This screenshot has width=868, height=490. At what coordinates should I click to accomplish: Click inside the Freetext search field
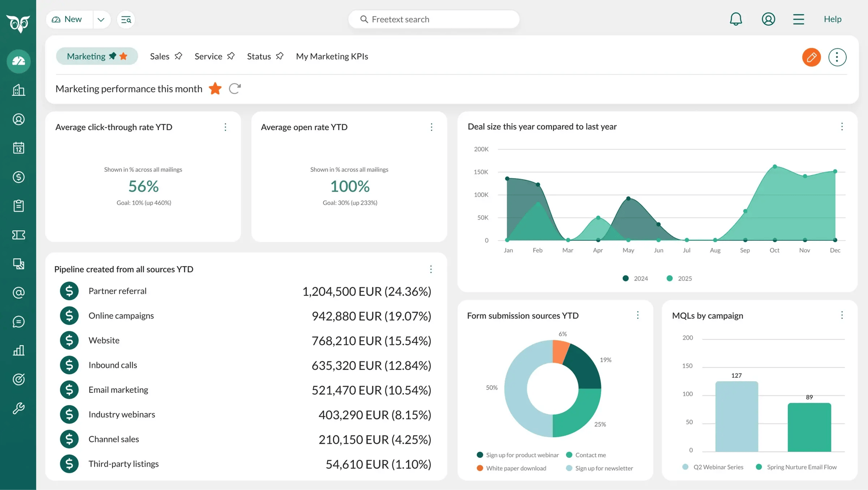click(434, 19)
